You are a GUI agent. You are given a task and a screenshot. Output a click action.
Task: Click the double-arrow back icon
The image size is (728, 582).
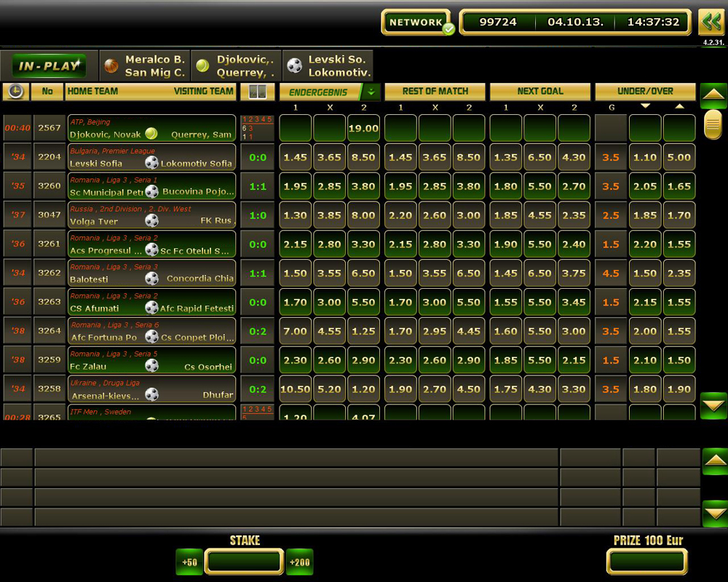click(711, 23)
